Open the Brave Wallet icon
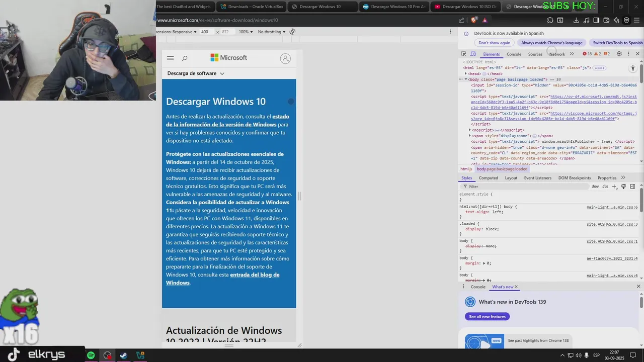This screenshot has height=362, width=644. click(x=607, y=20)
